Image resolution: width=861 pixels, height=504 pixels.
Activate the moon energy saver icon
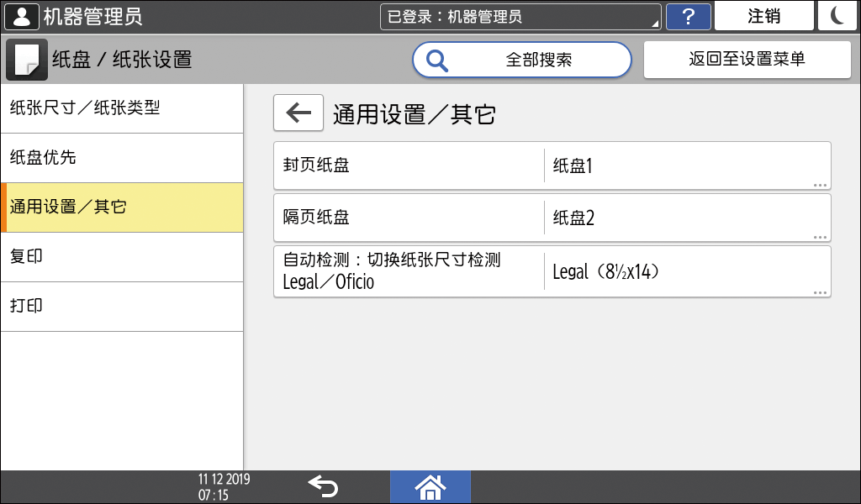pyautogui.click(x=837, y=15)
